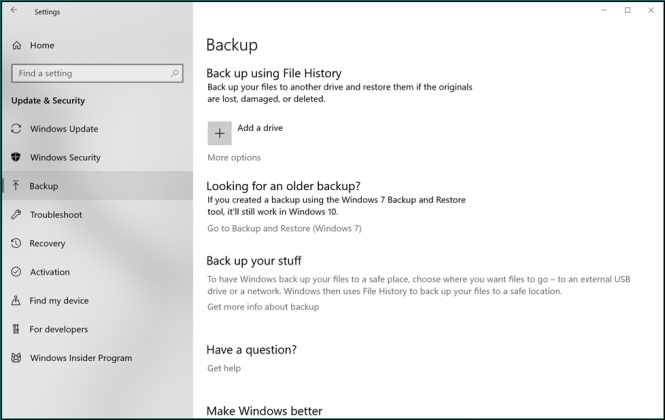The height and width of the screenshot is (420, 665).
Task: Click the Home icon in sidebar
Action: pos(17,45)
